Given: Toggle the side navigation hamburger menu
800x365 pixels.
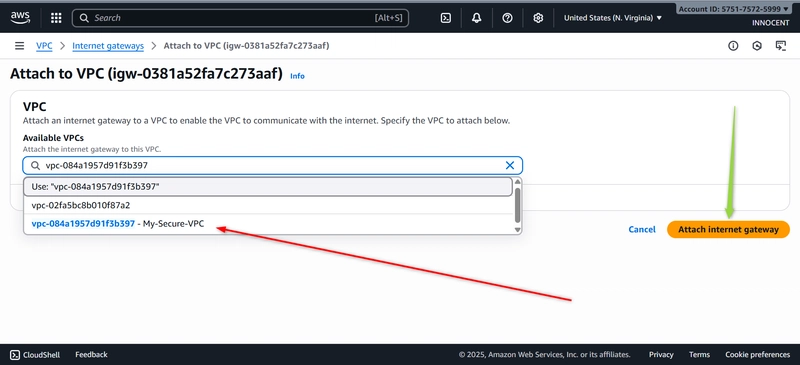Looking at the screenshot, I should [x=19, y=46].
